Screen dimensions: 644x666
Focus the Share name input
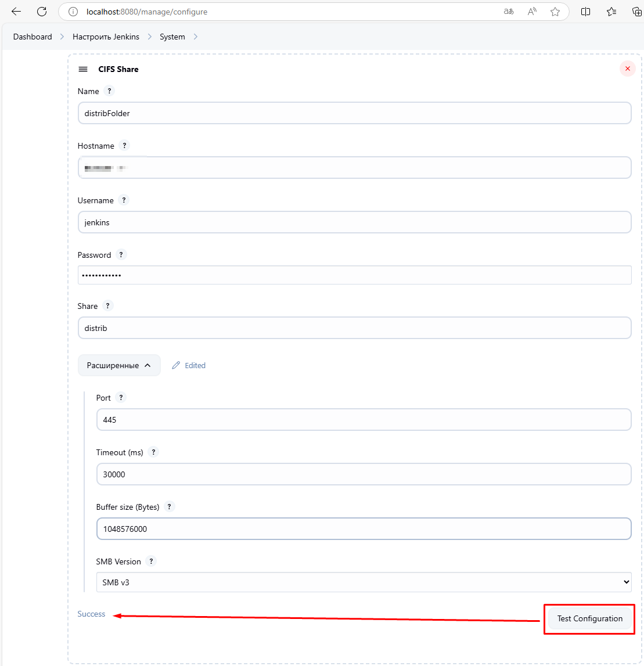pos(354,328)
